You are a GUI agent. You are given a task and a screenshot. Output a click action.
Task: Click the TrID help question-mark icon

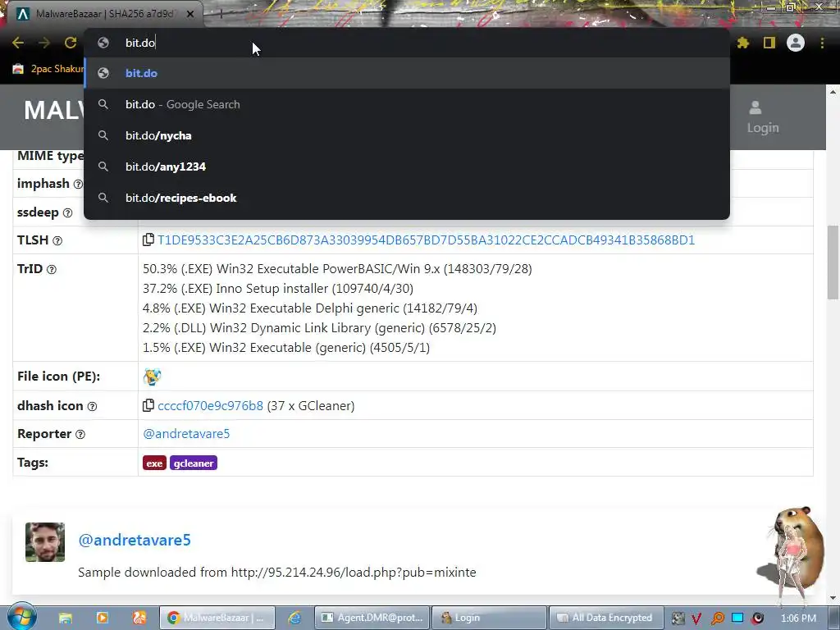pos(52,269)
